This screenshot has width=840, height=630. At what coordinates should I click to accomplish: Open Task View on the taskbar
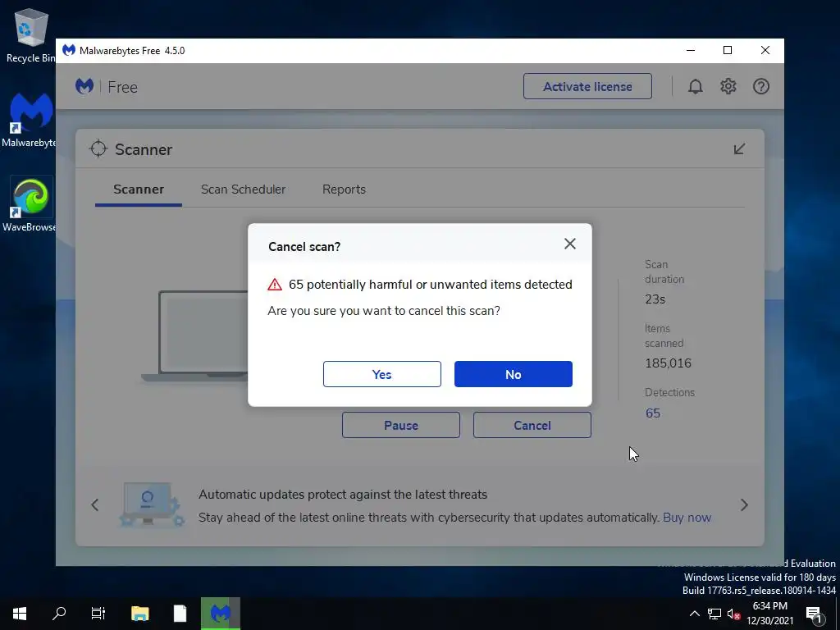click(98, 614)
